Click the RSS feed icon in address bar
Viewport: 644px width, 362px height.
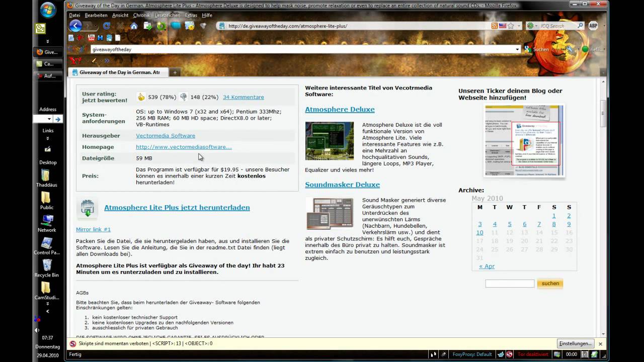pyautogui.click(x=495, y=26)
